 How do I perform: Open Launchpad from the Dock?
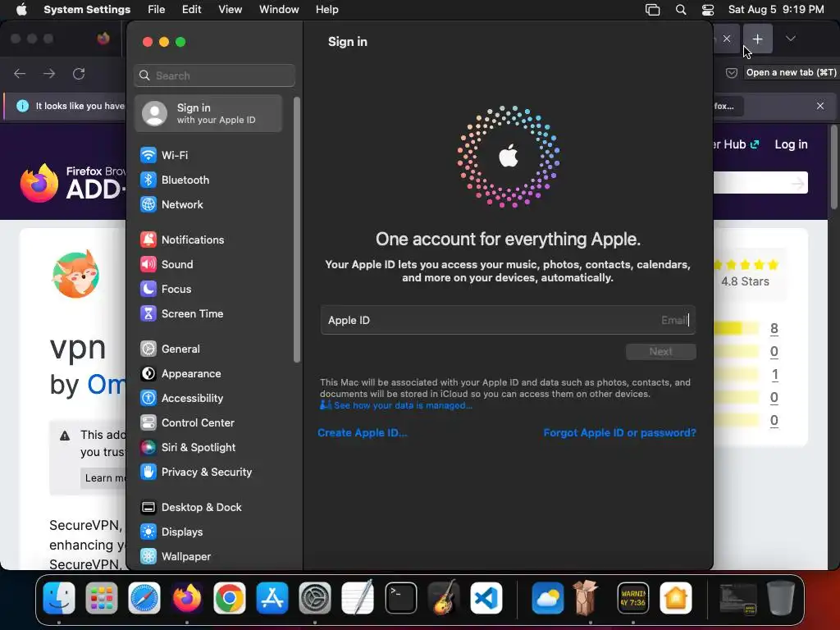tap(102, 598)
